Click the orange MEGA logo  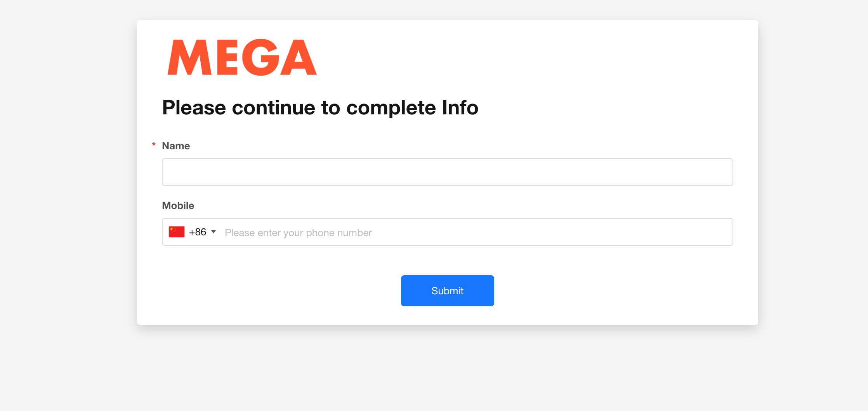(x=242, y=57)
